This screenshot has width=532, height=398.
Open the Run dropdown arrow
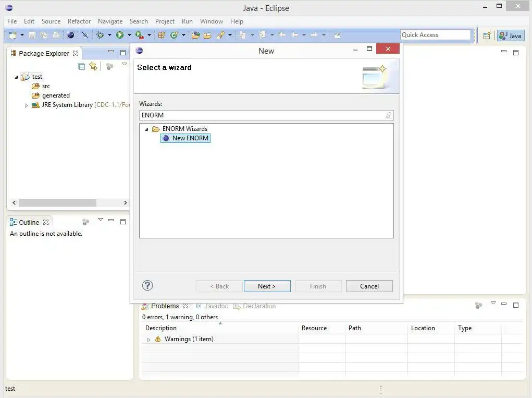(x=129, y=35)
